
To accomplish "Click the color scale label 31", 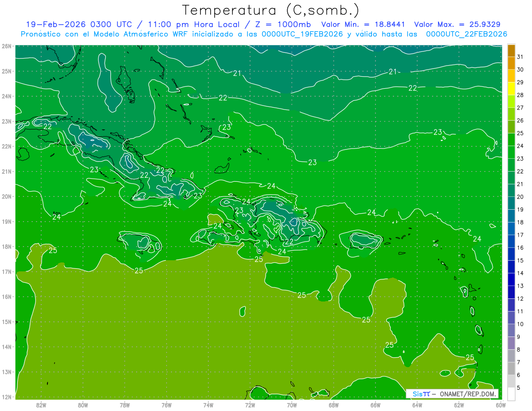I will (x=520, y=57).
